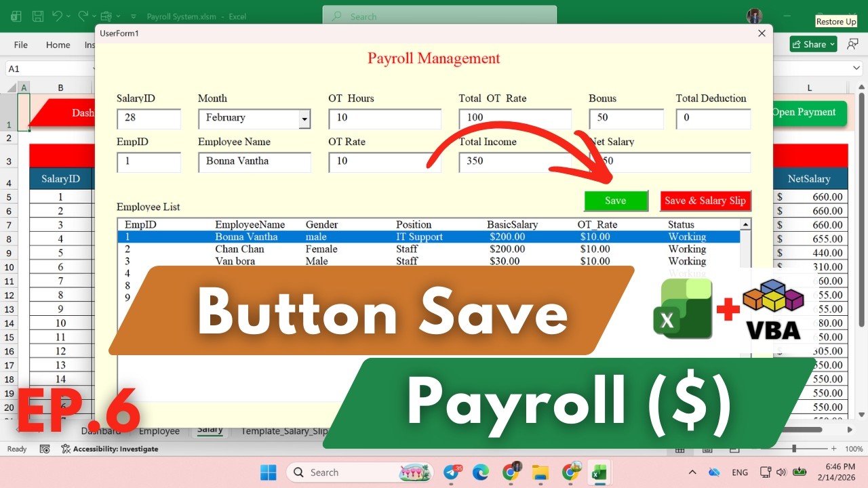Click the Redo arrow in Excel toolbar

point(83,16)
